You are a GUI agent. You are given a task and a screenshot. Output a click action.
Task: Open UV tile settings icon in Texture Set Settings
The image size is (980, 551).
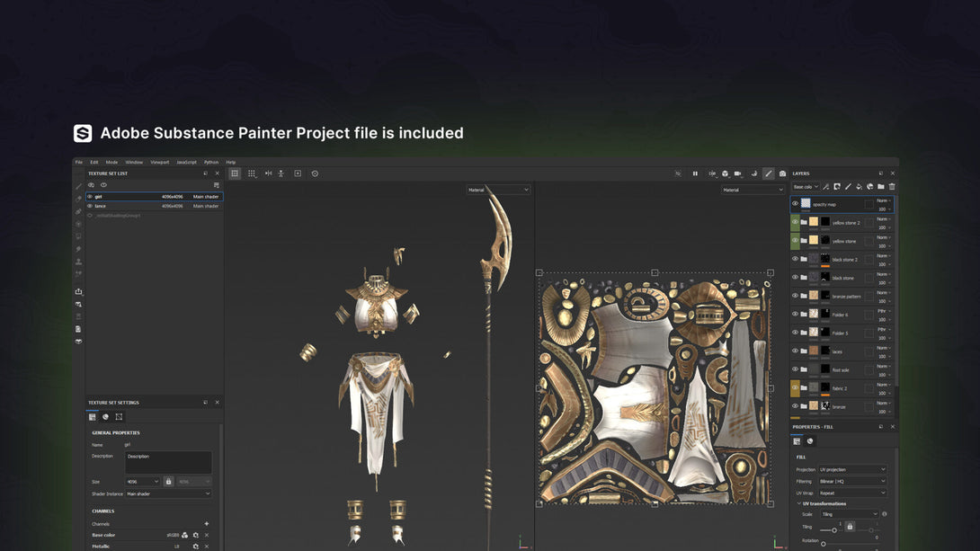119,417
